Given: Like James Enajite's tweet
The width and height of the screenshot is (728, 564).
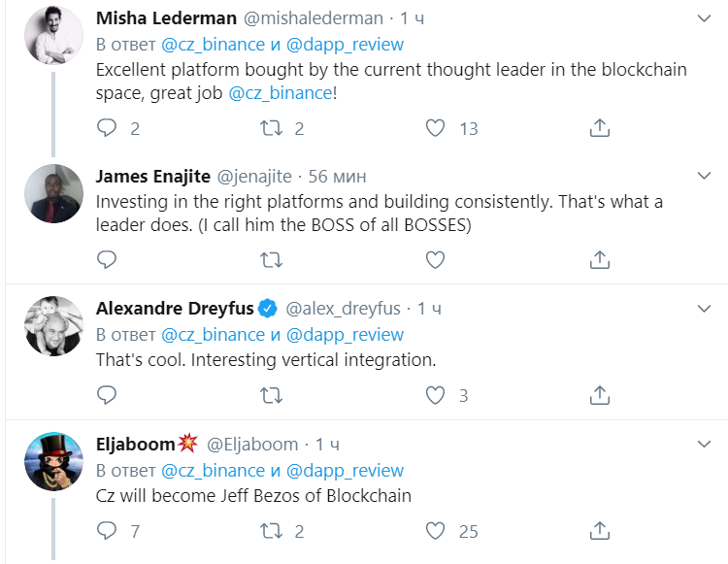Looking at the screenshot, I should click(x=435, y=259).
